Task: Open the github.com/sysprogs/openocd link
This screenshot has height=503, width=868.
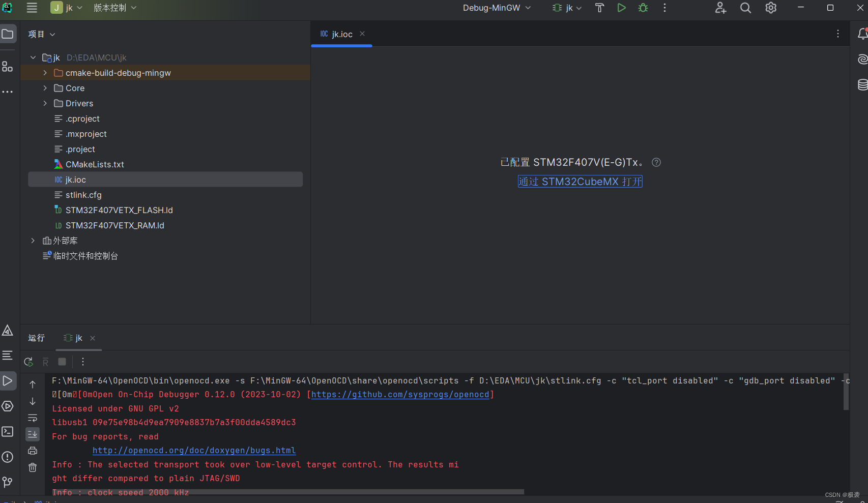Action: (400, 395)
